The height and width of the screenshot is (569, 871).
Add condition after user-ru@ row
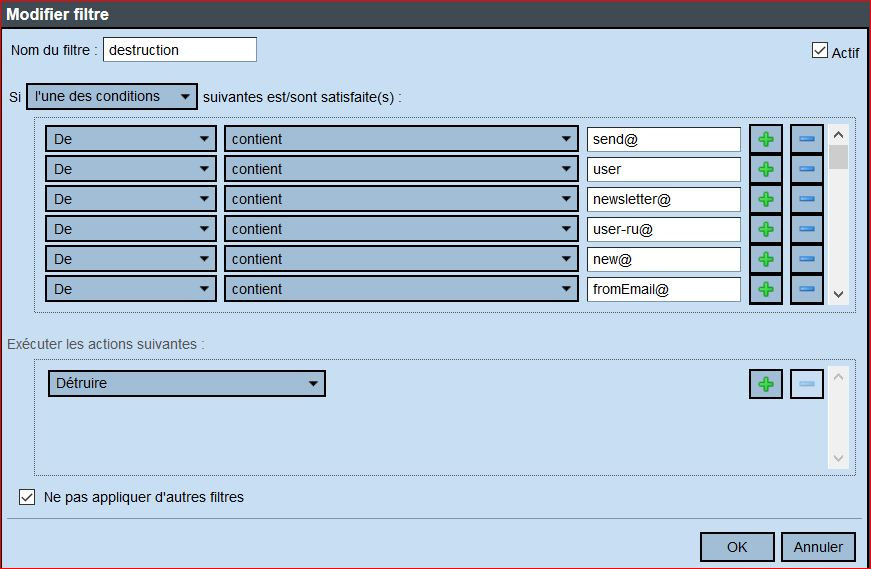click(765, 229)
